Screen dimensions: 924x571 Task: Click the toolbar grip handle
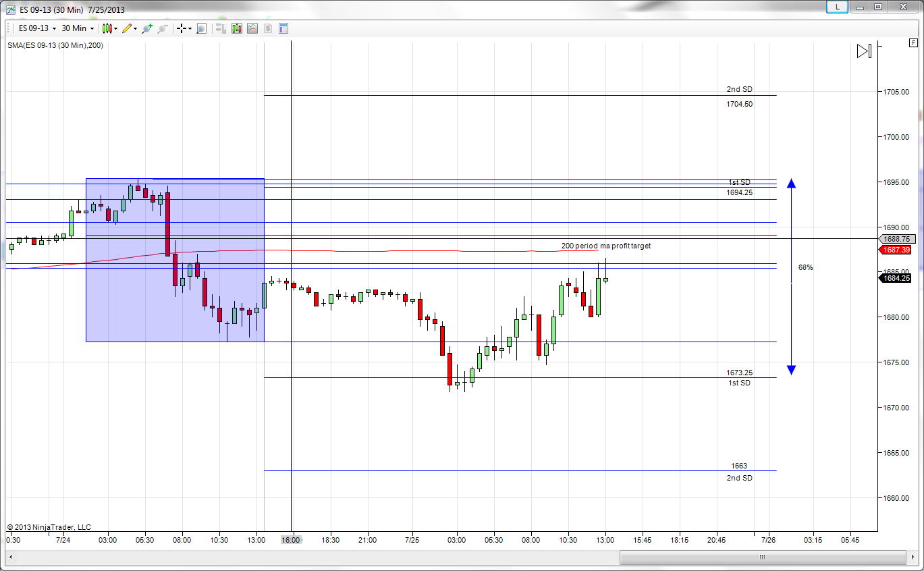(x=8, y=28)
